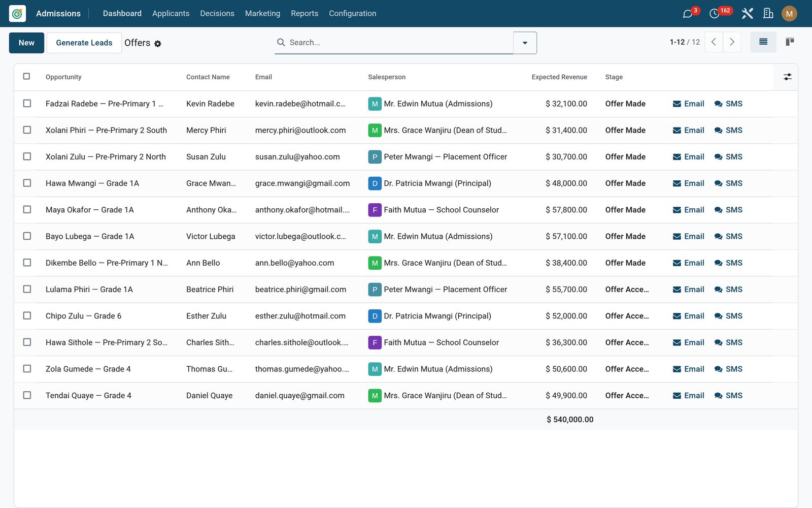Send Email to Kevin Radebe row
The width and height of the screenshot is (812, 508).
[x=689, y=104]
